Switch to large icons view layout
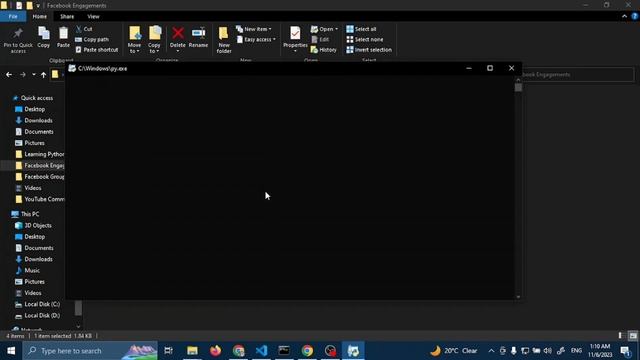The width and height of the screenshot is (640, 360). coord(633,336)
